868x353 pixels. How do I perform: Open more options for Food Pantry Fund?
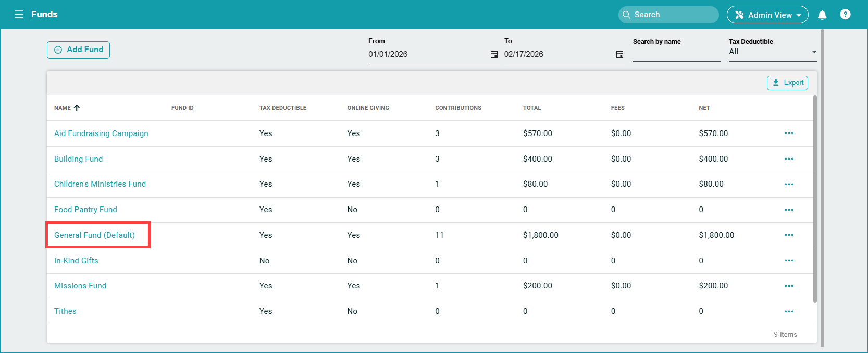point(789,210)
